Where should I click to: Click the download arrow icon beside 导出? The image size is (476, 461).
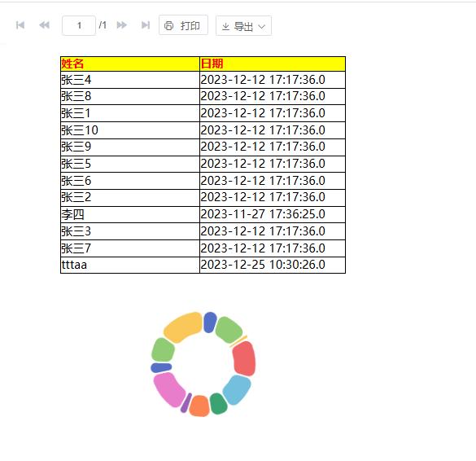[x=225, y=26]
